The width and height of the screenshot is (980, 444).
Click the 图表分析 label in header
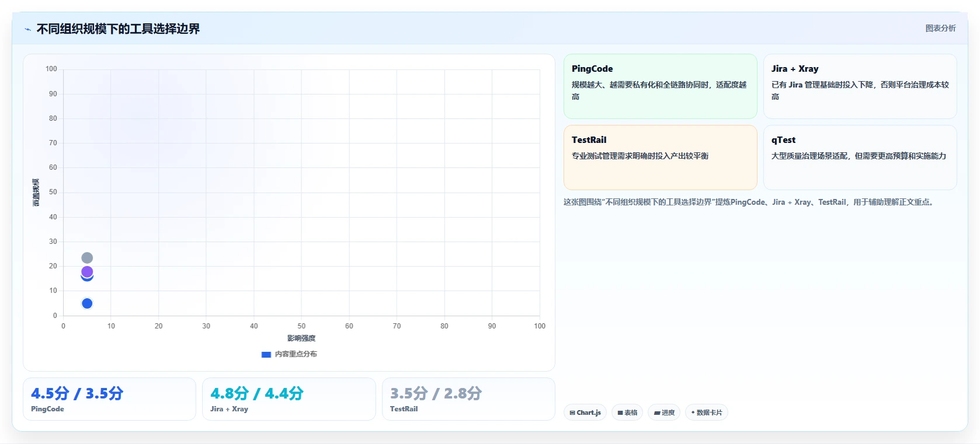click(x=940, y=28)
